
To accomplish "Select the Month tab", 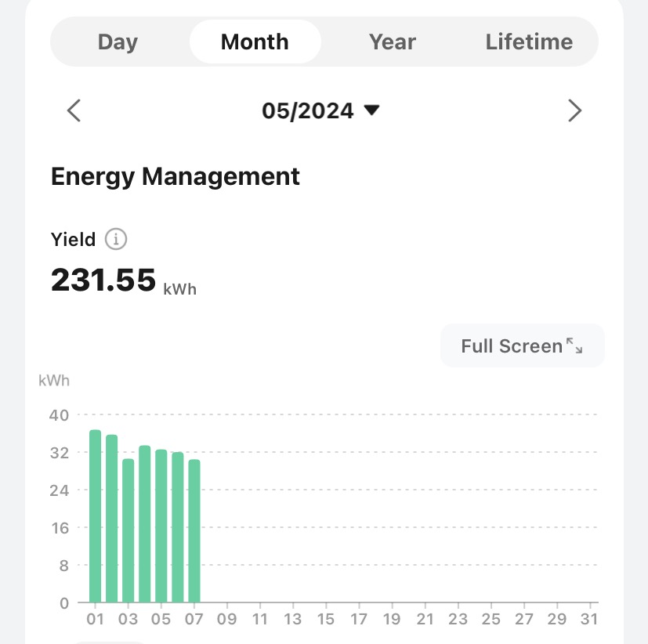I will coord(255,42).
